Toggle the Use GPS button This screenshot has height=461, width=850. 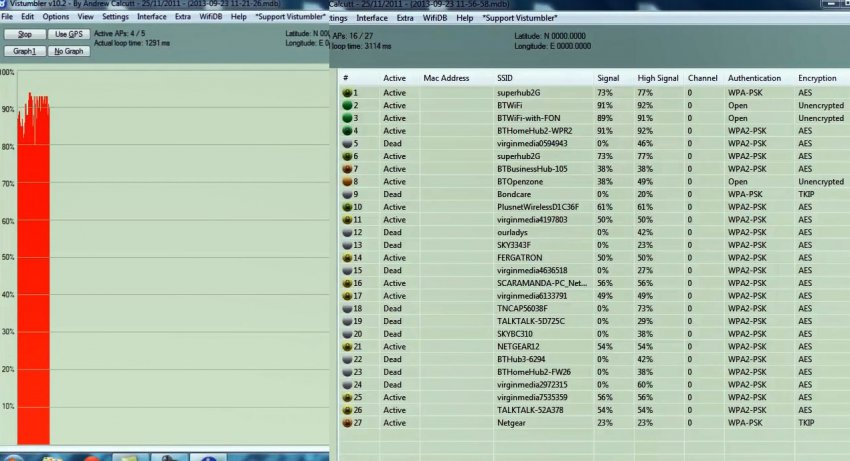coord(69,35)
